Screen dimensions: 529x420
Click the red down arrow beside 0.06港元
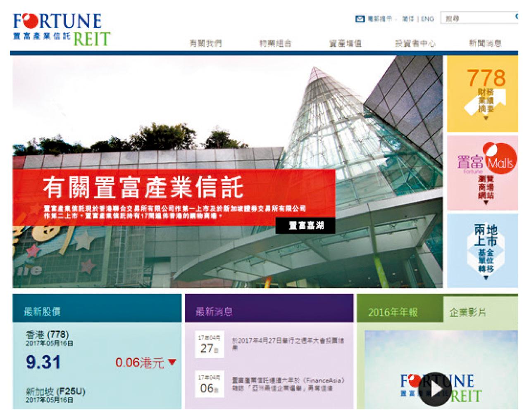[172, 362]
